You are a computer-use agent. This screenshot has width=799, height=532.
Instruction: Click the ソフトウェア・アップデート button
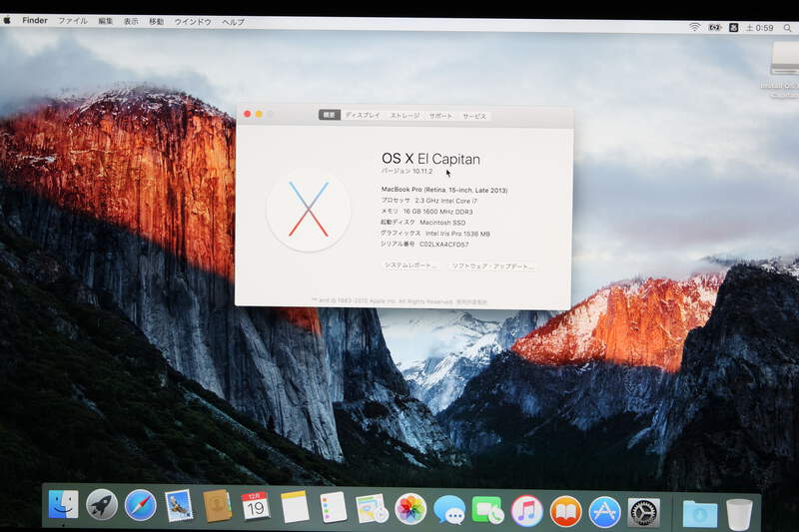coord(492,266)
